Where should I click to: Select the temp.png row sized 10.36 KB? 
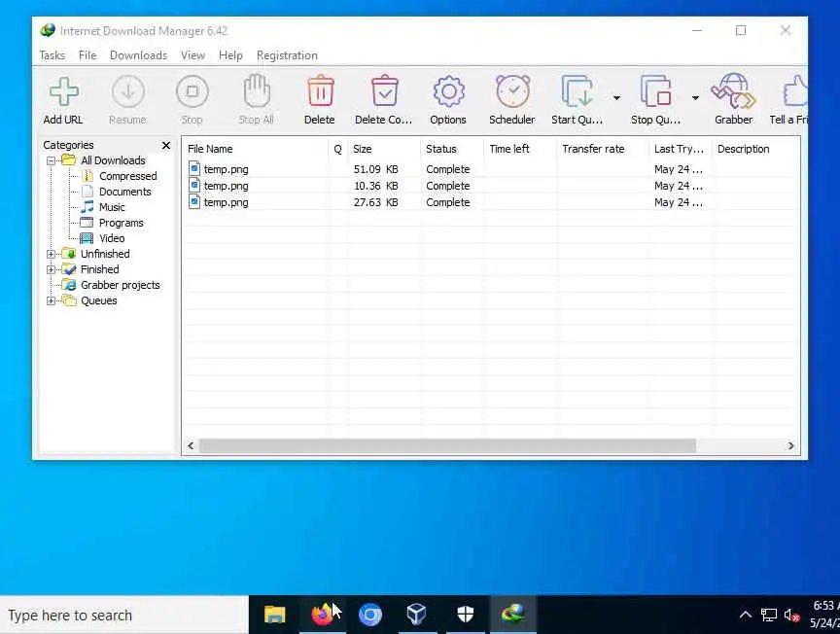pyautogui.click(x=490, y=186)
